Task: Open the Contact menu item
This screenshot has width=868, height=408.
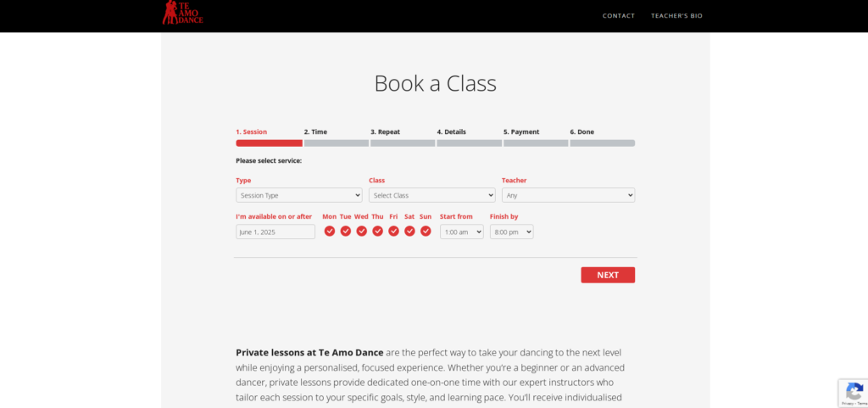Action: (618, 15)
